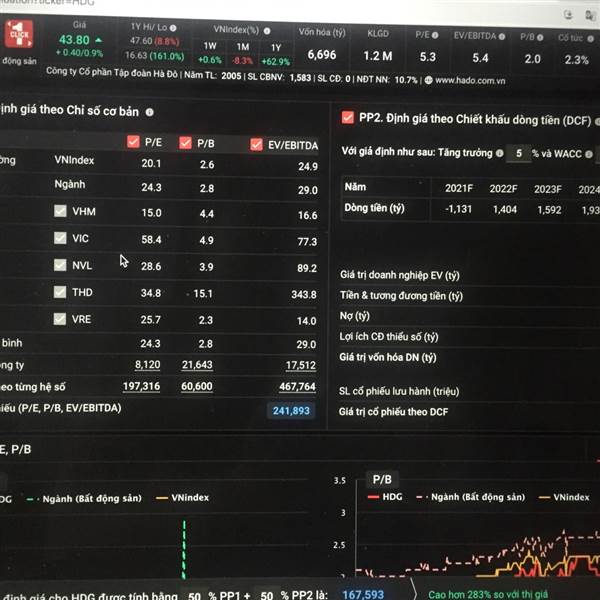Click Ngành (Bất động sản) legend in left chart
Image resolution: width=600 pixels, height=600 pixels.
pos(84,499)
